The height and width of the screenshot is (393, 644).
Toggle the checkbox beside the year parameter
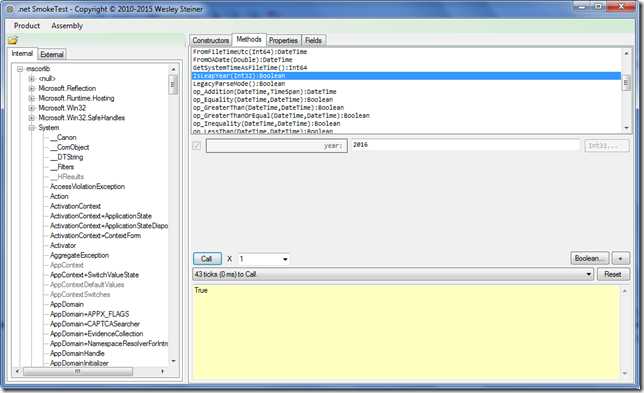[197, 146]
